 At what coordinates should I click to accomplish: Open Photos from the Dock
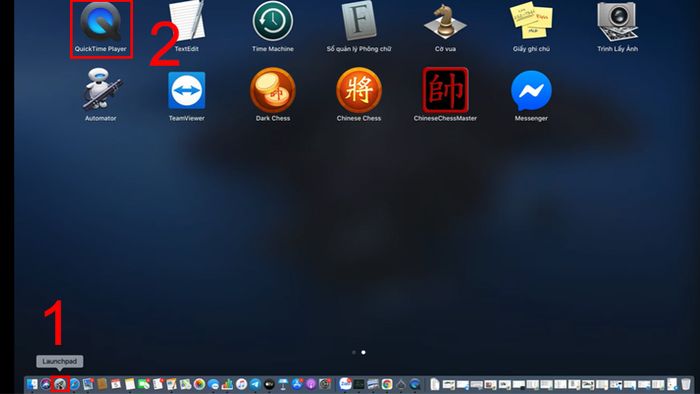click(x=200, y=384)
